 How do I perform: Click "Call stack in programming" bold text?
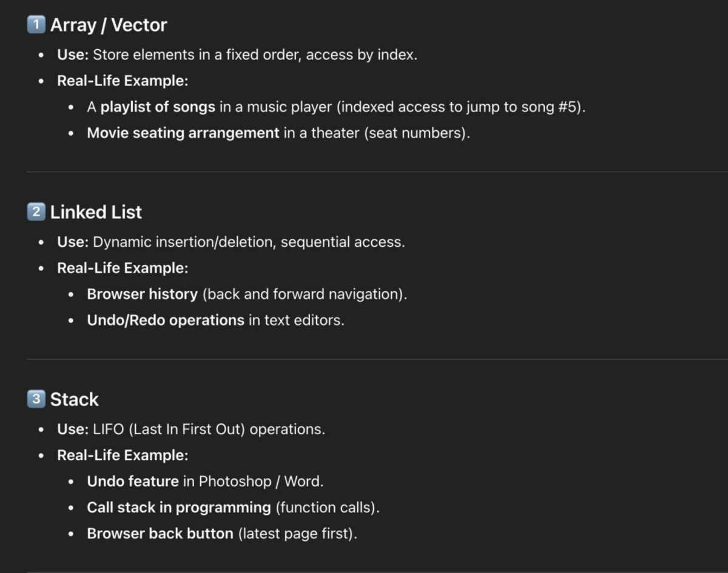pyautogui.click(x=179, y=508)
